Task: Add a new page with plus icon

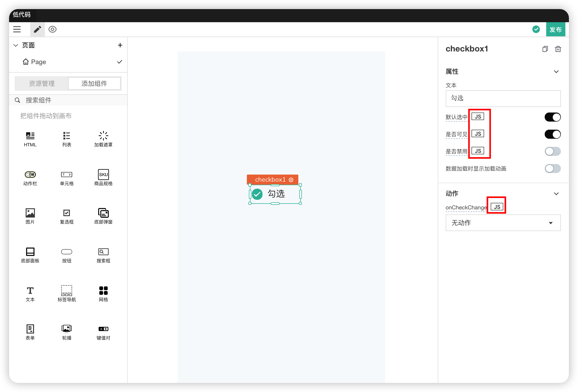Action: coord(120,45)
